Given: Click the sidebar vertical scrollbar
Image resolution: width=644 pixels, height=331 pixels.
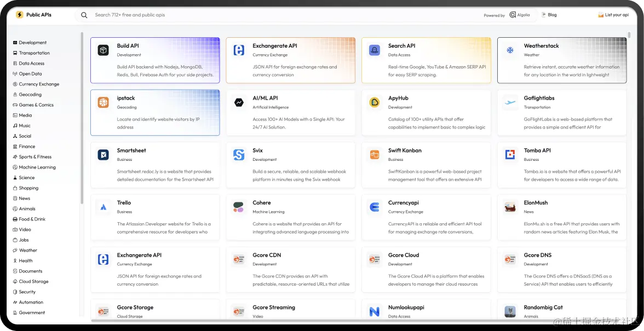Looking at the screenshot, I should click(82, 118).
